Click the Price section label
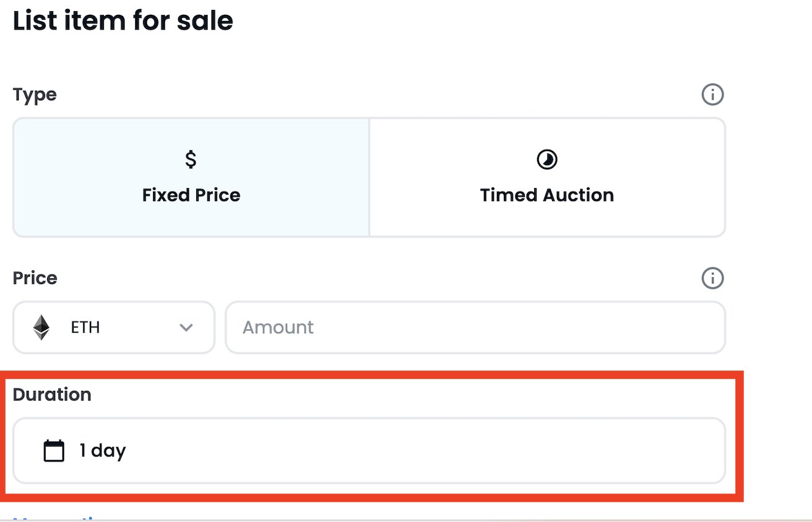Screen dimensions: 812x522 pos(35,278)
